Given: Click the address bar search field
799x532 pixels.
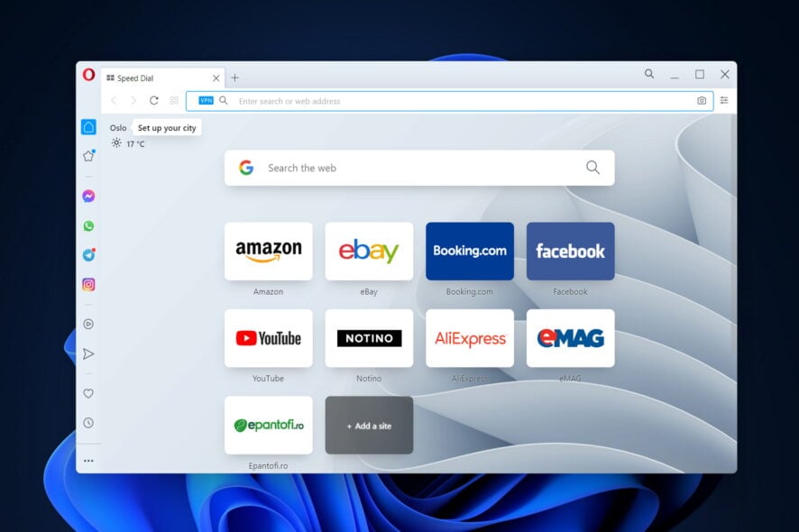Looking at the screenshot, I should [x=449, y=101].
